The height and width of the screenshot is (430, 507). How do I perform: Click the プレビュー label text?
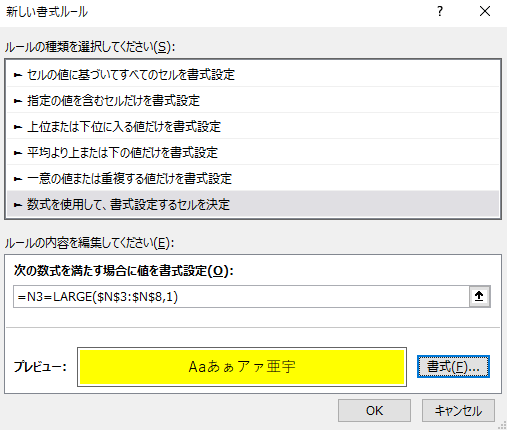40,367
